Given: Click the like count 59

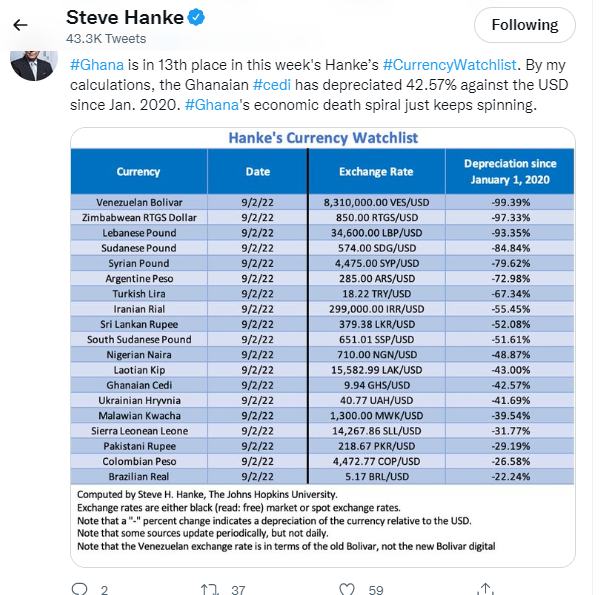Looking at the screenshot, I should (375, 590).
